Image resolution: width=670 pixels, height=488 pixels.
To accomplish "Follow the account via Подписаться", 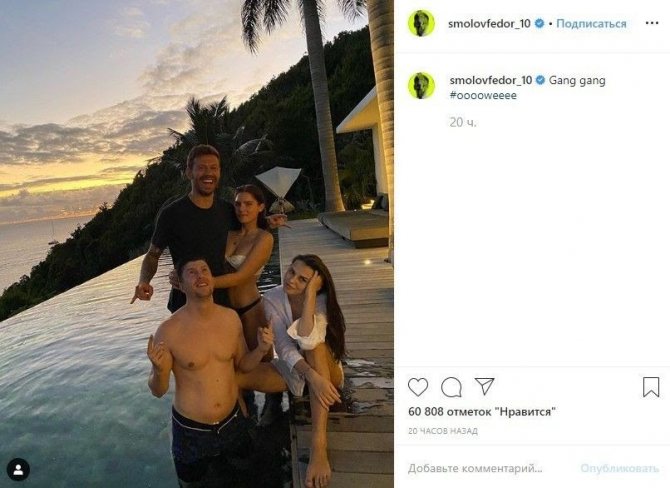I will [x=591, y=24].
